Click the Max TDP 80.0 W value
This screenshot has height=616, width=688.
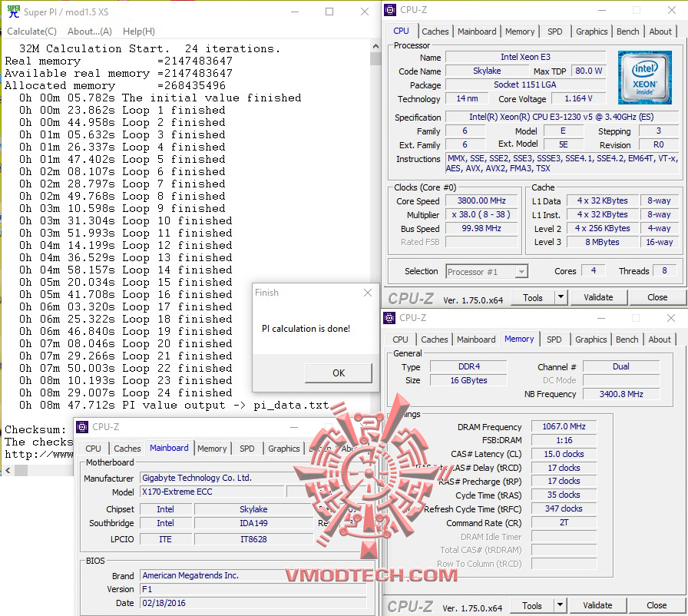click(588, 71)
